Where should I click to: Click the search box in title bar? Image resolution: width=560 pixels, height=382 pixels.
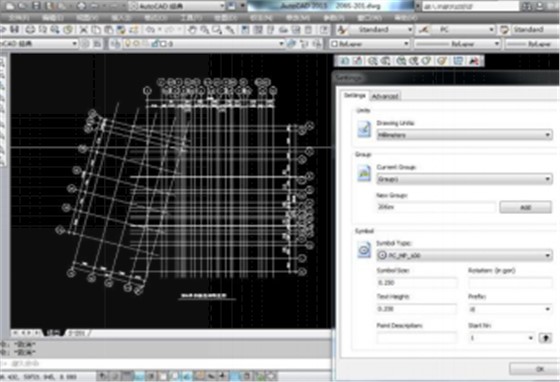(x=471, y=6)
